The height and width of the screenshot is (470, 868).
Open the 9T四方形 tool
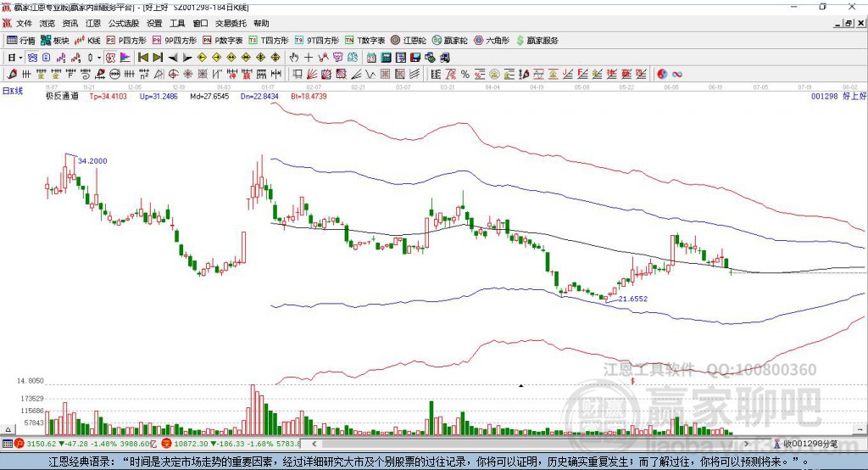(x=317, y=41)
